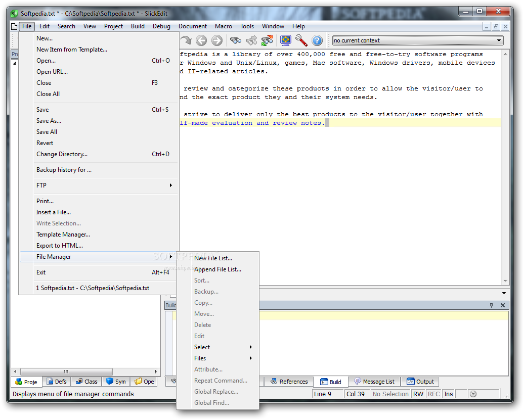524x420 pixels.
Task: Choose Export to HTML... entry
Action: pyautogui.click(x=98, y=246)
